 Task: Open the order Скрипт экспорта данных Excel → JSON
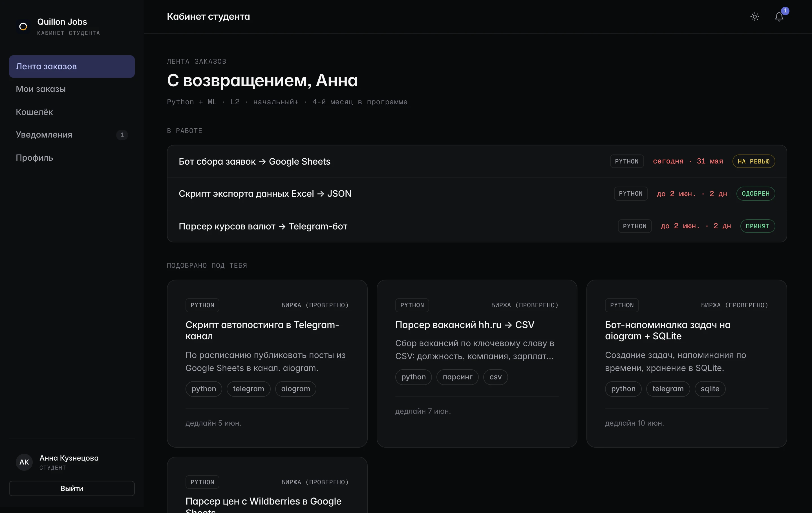pyautogui.click(x=477, y=194)
